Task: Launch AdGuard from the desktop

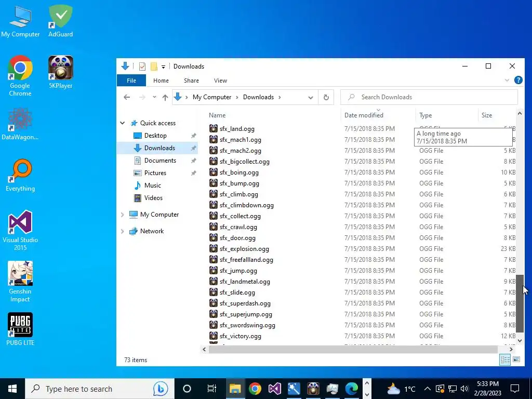Action: (x=60, y=22)
